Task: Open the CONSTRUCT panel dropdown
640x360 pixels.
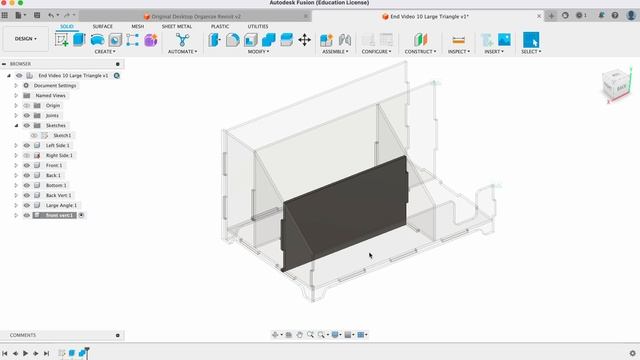Action: pos(420,52)
